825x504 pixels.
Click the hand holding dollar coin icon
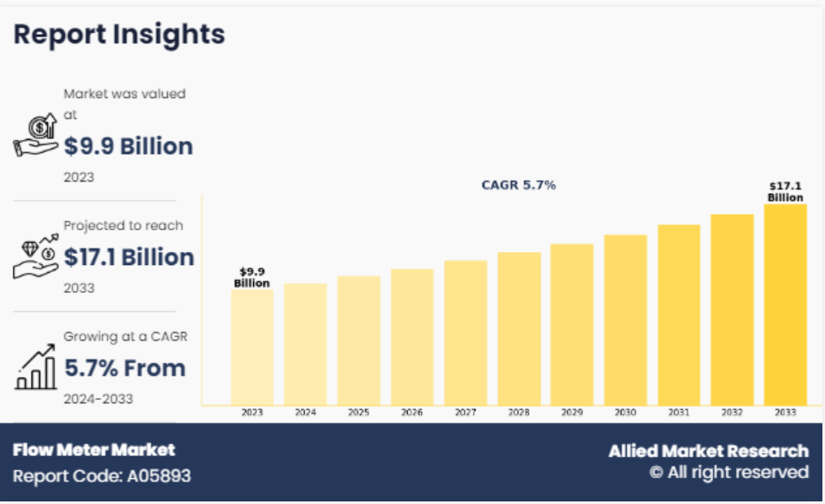[36, 136]
